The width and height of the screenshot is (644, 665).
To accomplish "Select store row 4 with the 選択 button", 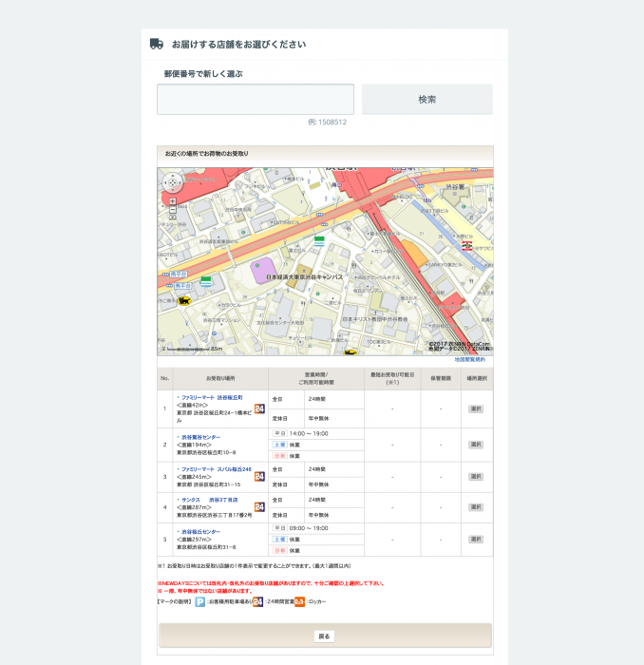I will click(x=476, y=507).
